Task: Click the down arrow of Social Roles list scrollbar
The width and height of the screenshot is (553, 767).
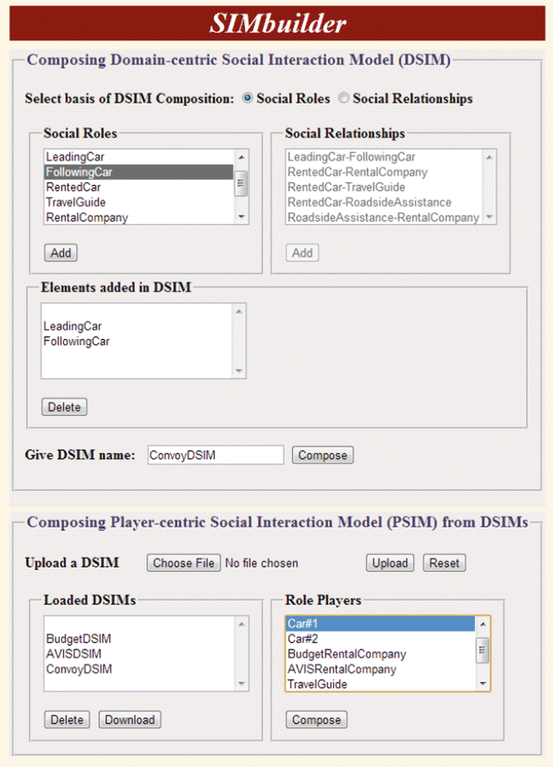Action: click(242, 217)
